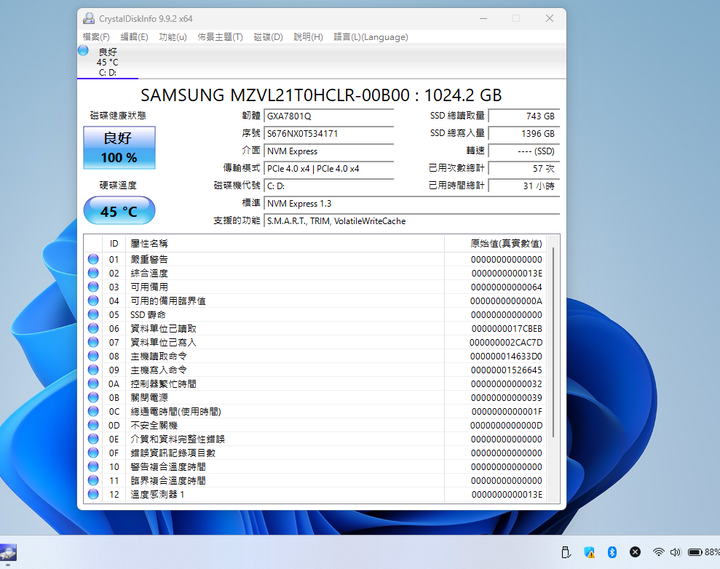Click the 45 °C temperature button
Viewport: 720px width, 569px height.
119,211
